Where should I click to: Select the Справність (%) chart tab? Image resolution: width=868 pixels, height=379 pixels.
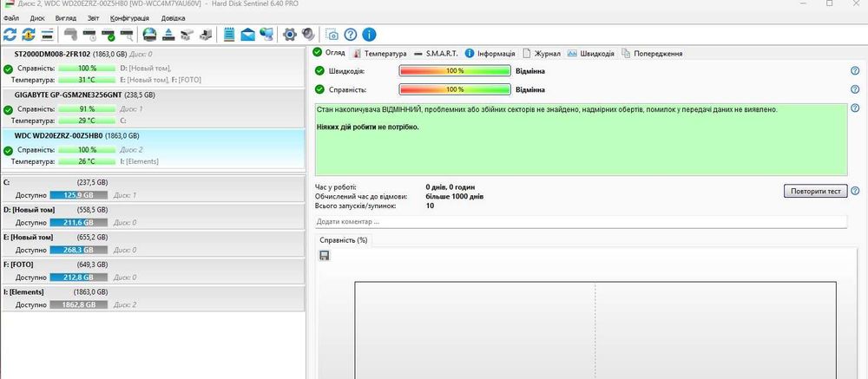tap(344, 240)
